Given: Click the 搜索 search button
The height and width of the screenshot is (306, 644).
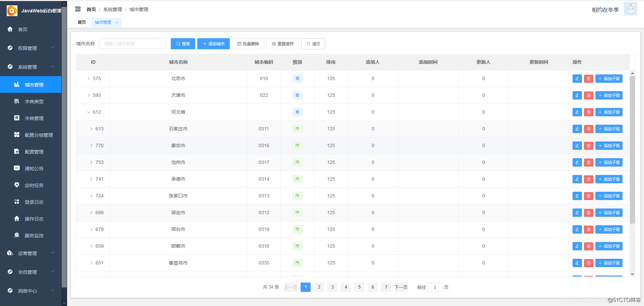Looking at the screenshot, I should pos(183,44).
